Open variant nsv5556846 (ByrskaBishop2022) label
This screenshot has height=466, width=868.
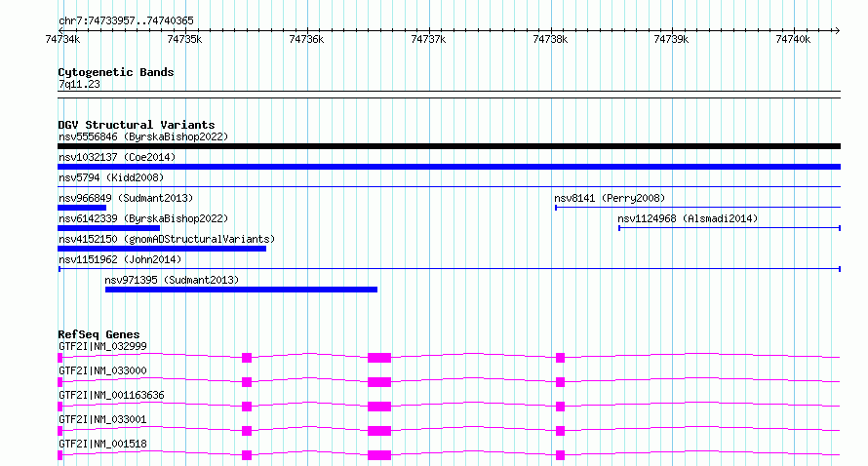143,136
